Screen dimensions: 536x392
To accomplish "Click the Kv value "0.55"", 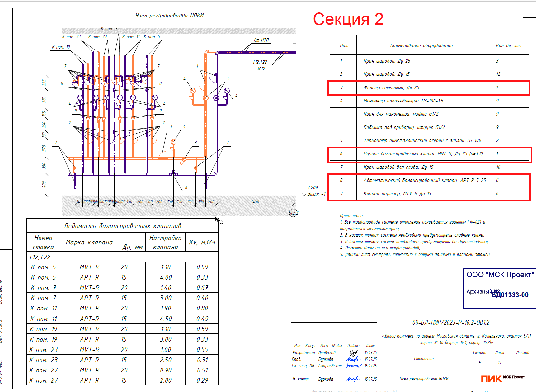I will click(202, 350).
